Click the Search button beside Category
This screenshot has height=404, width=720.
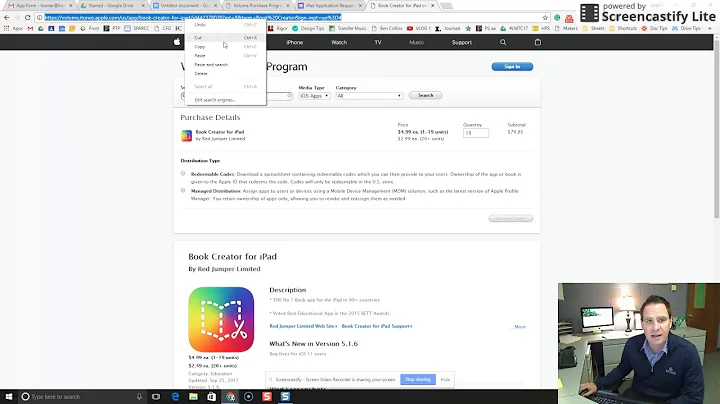click(425, 95)
